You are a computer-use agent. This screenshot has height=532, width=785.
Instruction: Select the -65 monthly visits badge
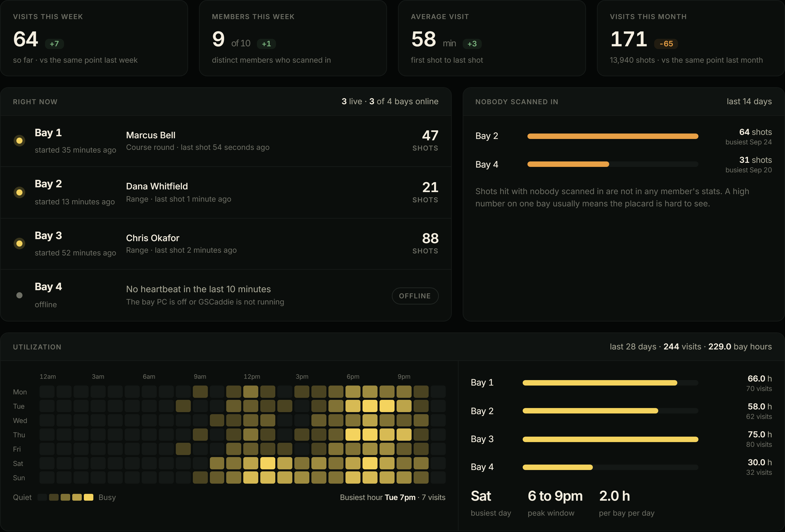point(666,44)
